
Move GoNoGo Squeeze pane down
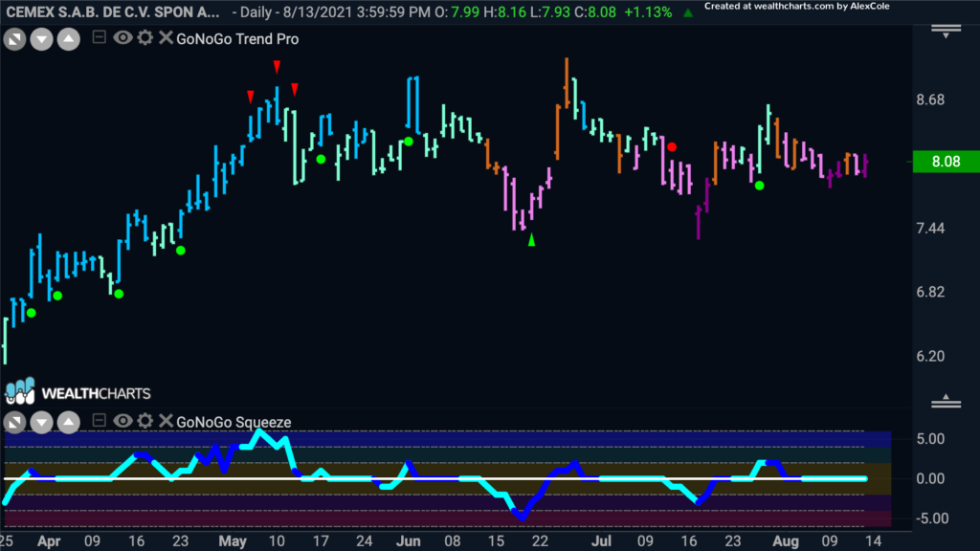pos(41,422)
